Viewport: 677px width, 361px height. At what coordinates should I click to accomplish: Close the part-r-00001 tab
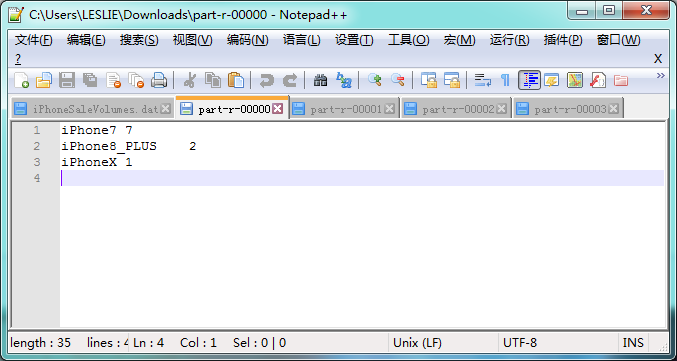[x=389, y=109]
